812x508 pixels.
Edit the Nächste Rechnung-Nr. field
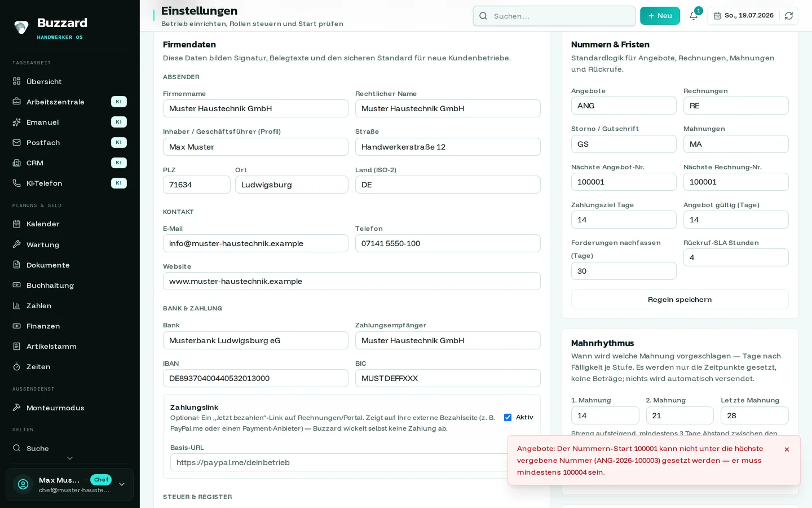point(736,182)
